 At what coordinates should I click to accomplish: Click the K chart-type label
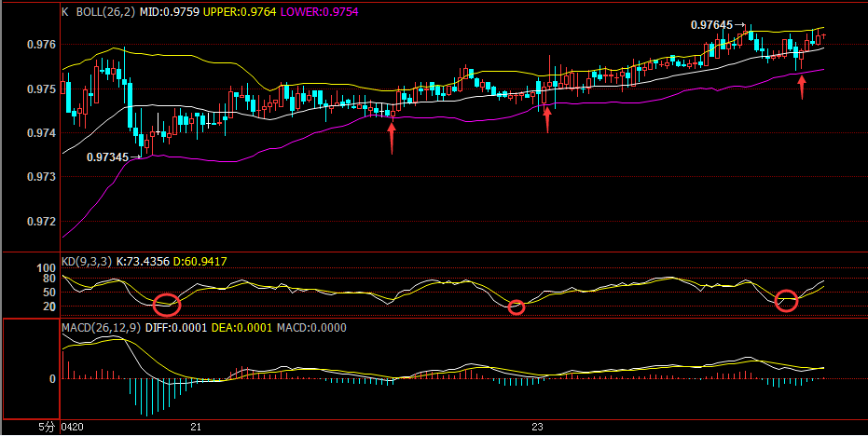(64, 11)
